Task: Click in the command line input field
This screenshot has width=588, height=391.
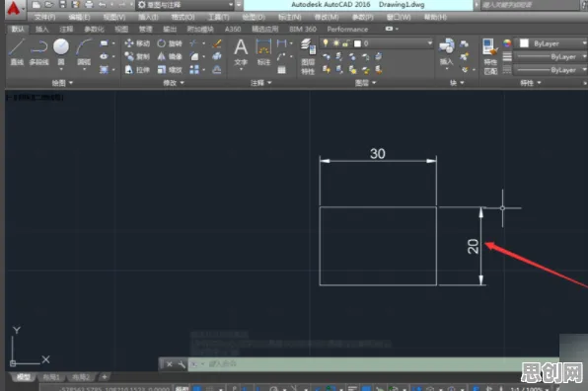Action: click(373, 364)
